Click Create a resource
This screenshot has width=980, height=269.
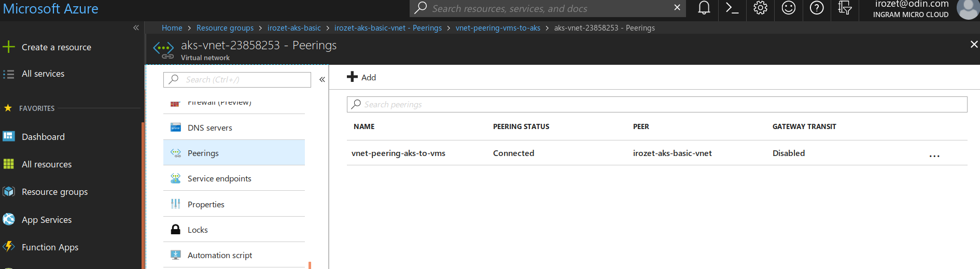(x=56, y=47)
